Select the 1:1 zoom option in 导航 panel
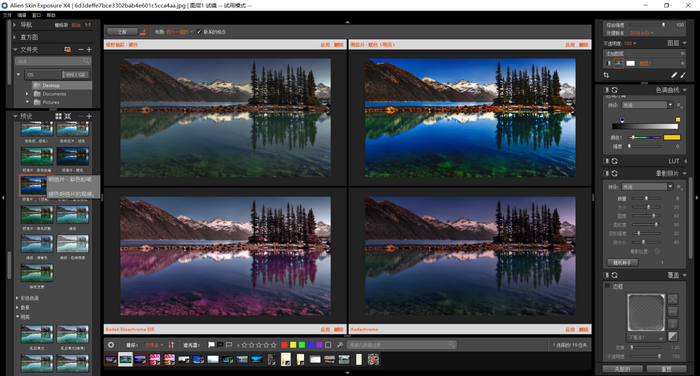 pos(88,25)
